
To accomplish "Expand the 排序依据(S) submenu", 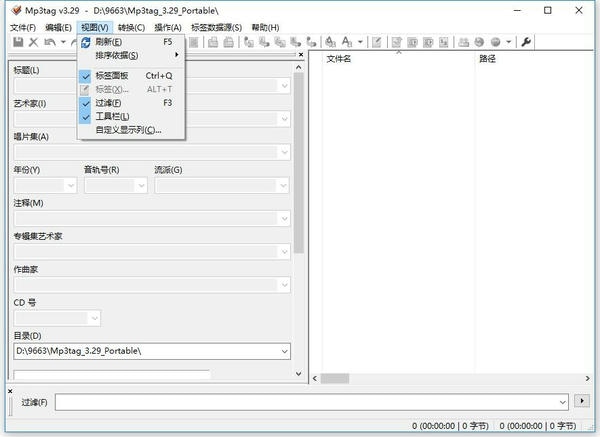I will [132, 55].
